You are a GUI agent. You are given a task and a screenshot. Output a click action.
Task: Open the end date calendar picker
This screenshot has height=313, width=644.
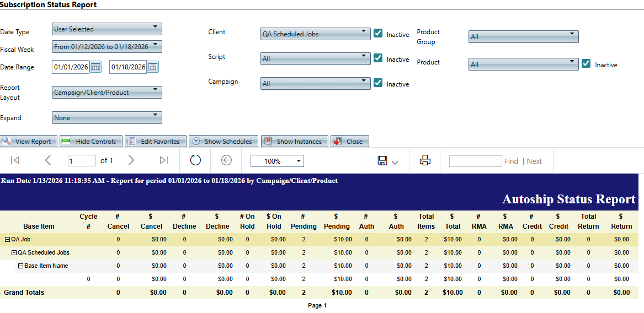coord(153,67)
